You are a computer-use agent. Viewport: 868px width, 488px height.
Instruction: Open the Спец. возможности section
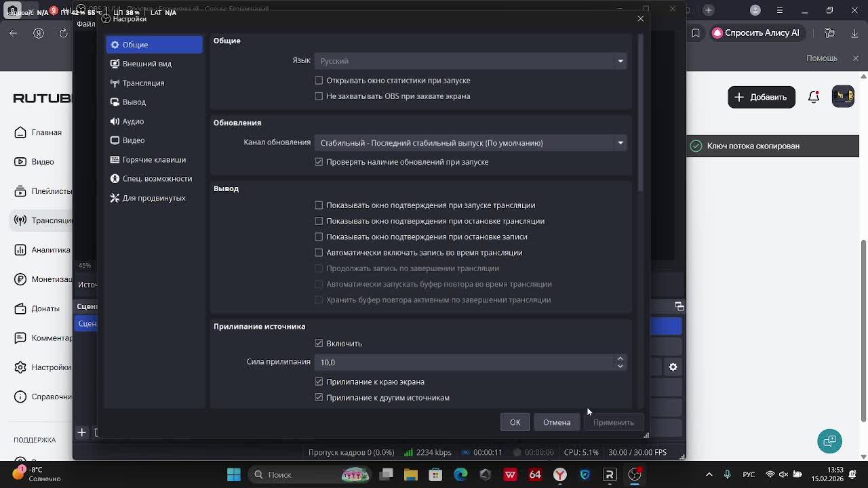pyautogui.click(x=154, y=178)
